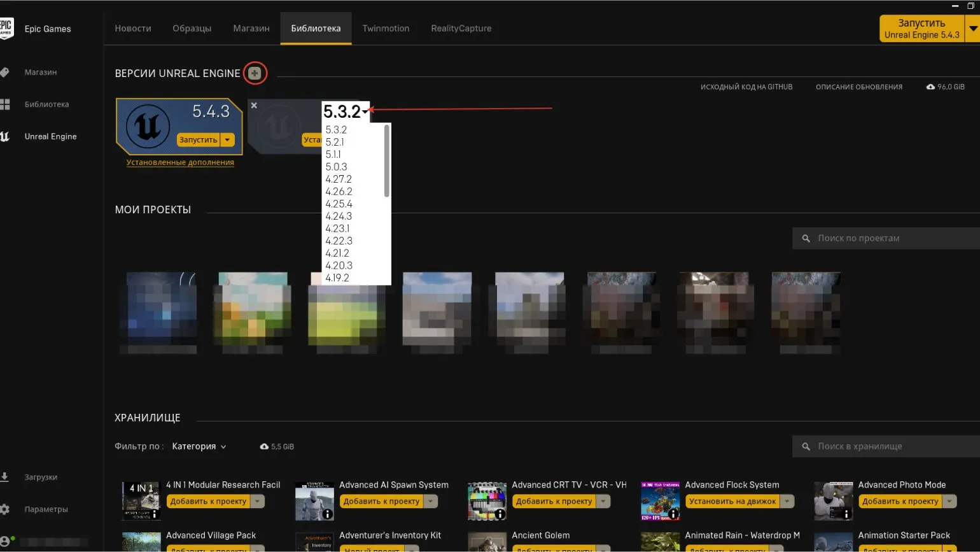The height and width of the screenshot is (552, 980).
Task: Open the Категория filter dropdown
Action: (199, 446)
